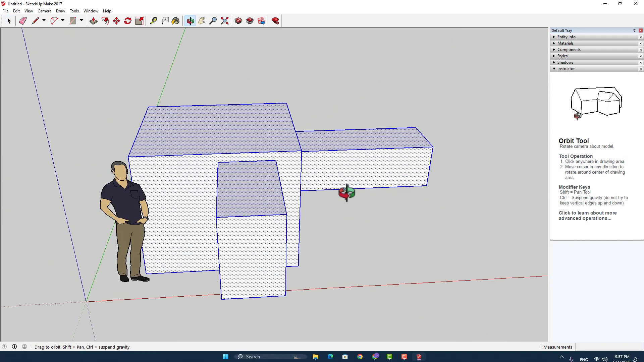
Task: Choose the Rotate tool
Action: pos(128,21)
